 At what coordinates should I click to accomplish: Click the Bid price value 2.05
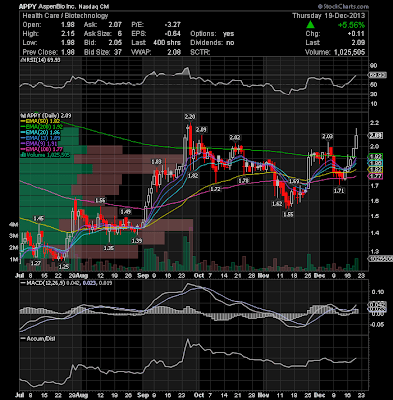tap(115, 43)
